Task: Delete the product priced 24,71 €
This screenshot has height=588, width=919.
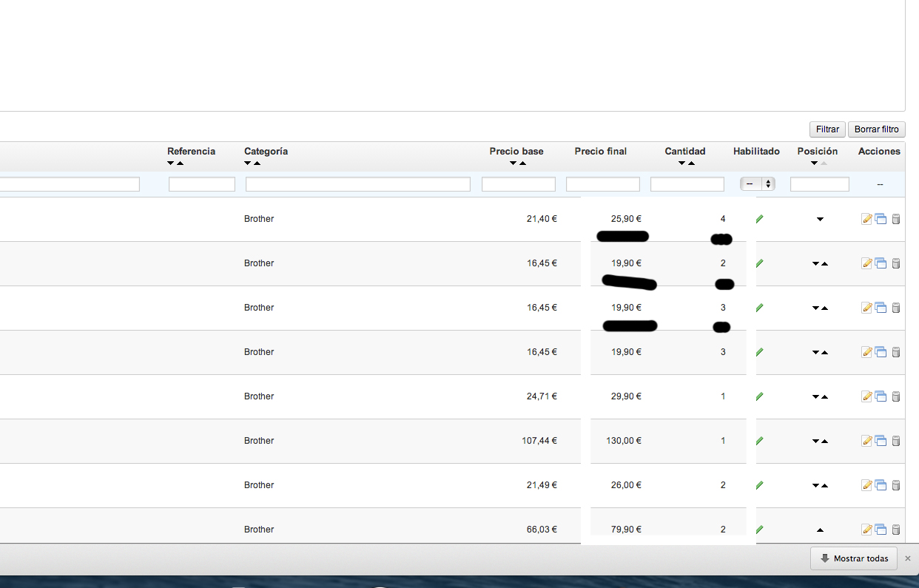Action: (x=895, y=396)
